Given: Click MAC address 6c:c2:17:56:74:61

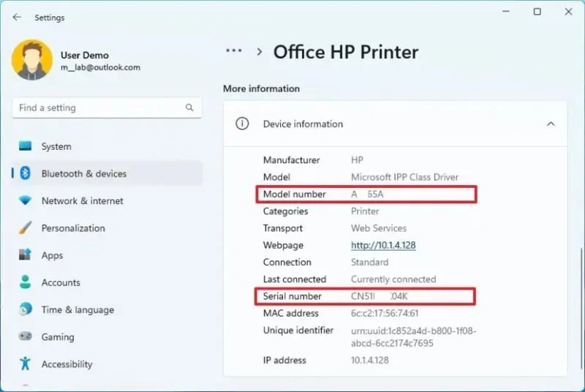Looking at the screenshot, I should [x=385, y=313].
